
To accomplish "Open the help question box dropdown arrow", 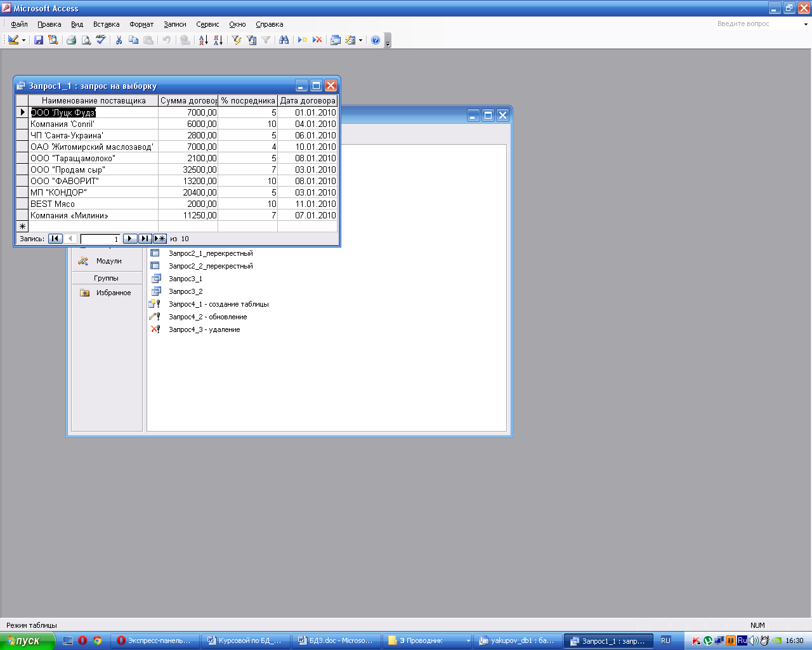I will pyautogui.click(x=806, y=24).
